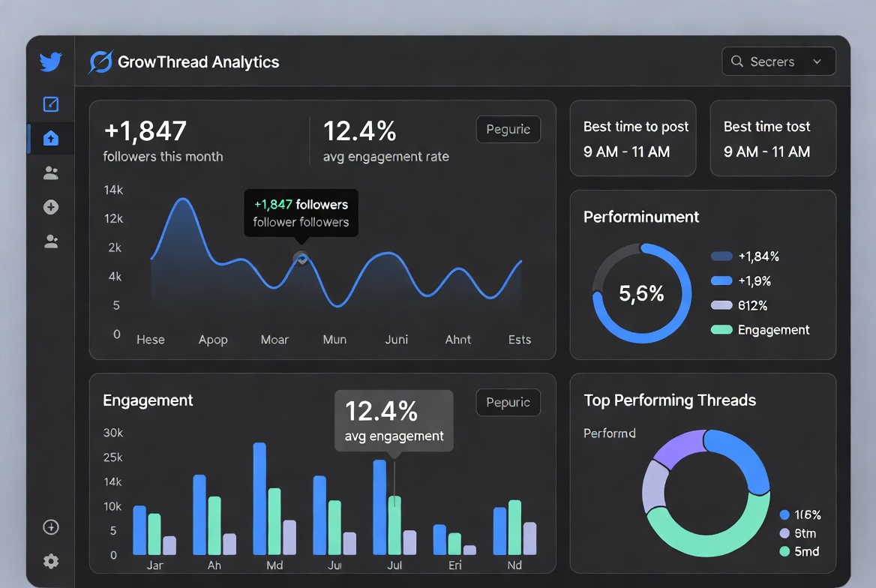Click the outlined circle icon above settings
Image resolution: width=876 pixels, height=588 pixels.
point(50,527)
